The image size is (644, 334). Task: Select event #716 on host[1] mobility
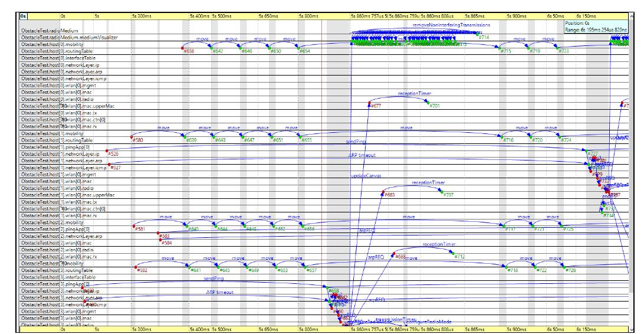coord(501,137)
